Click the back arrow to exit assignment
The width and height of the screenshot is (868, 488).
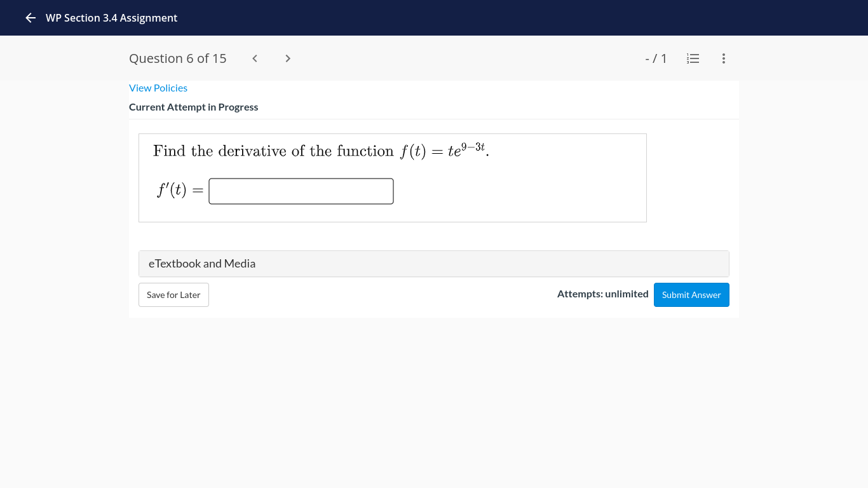30,18
